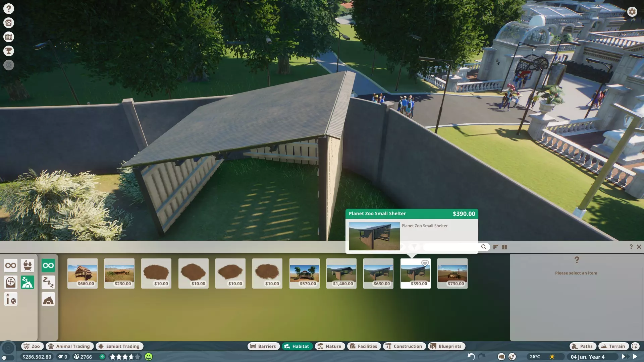
Task: Switch to the grid view layout option
Action: point(504,247)
